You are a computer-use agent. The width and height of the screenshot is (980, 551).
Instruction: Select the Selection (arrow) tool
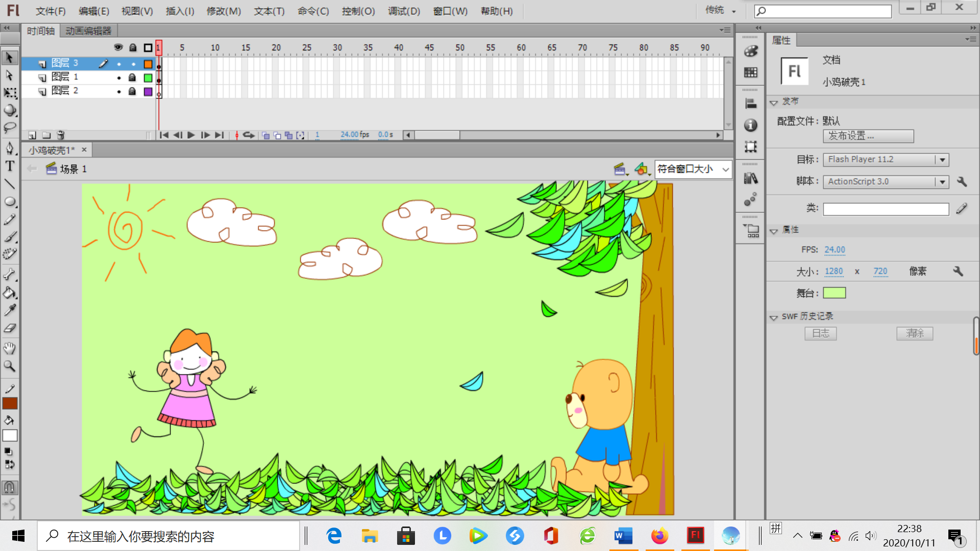pos(9,58)
